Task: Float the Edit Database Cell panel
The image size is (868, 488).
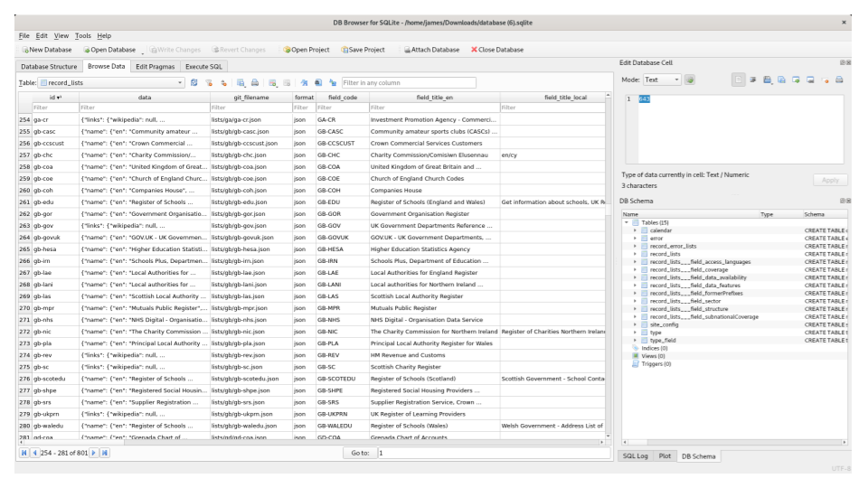Action: click(843, 62)
